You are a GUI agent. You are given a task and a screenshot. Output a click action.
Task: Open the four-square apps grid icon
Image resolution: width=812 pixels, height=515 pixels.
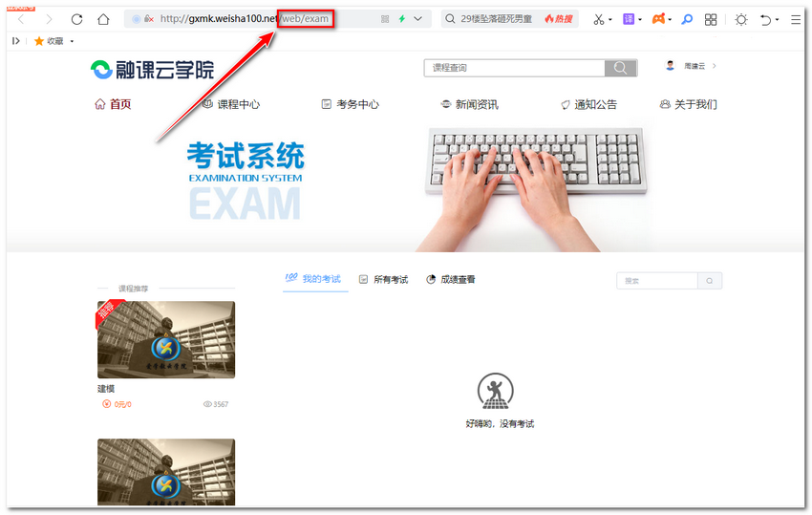(711, 19)
